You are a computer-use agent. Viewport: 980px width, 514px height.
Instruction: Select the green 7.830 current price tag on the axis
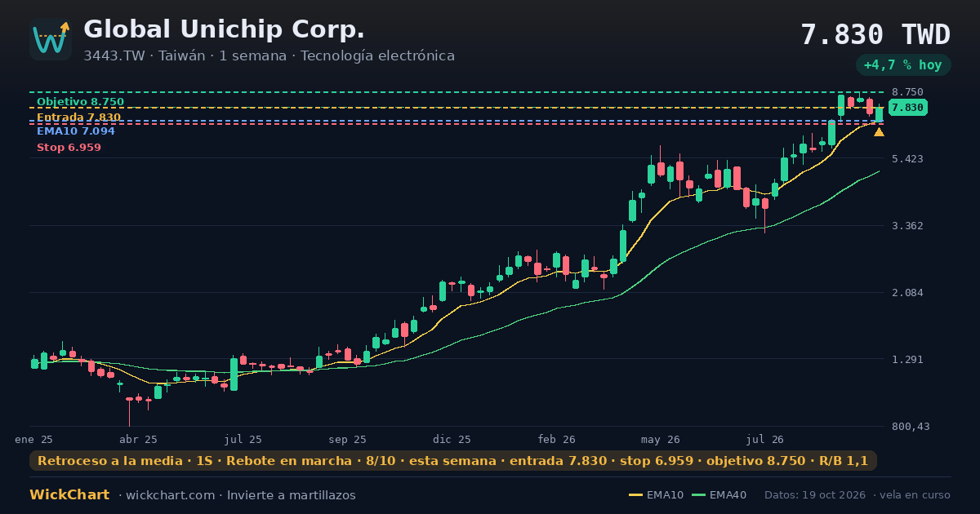click(x=907, y=108)
